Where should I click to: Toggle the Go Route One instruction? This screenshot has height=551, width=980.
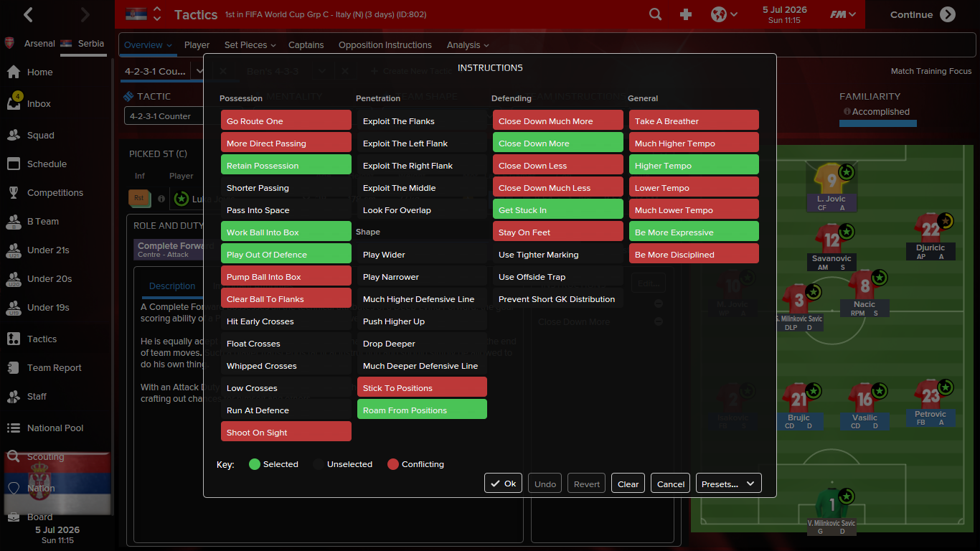point(286,121)
